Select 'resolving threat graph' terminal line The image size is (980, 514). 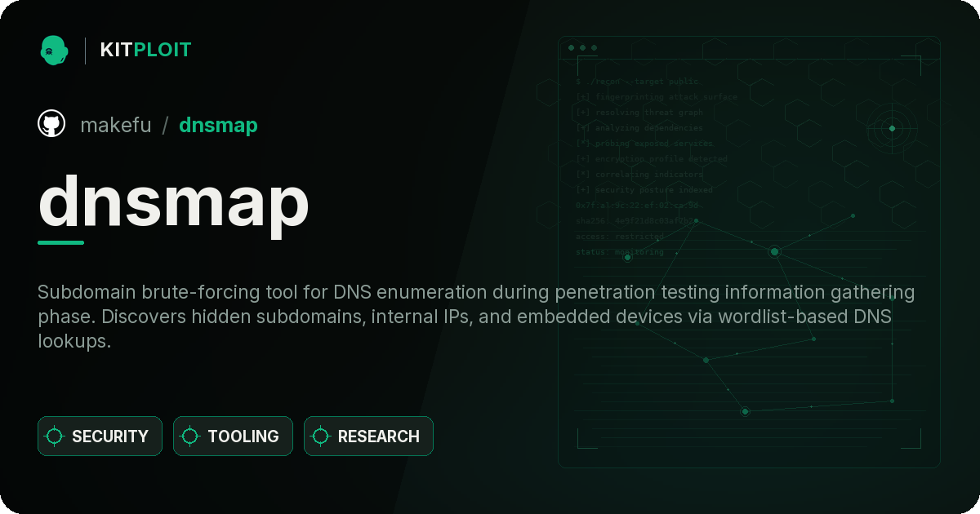pyautogui.click(x=639, y=113)
